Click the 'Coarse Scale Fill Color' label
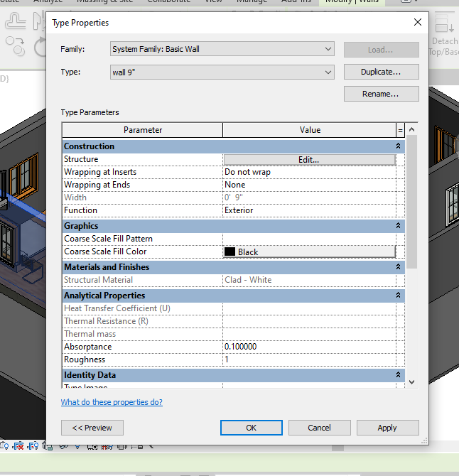 (105, 251)
